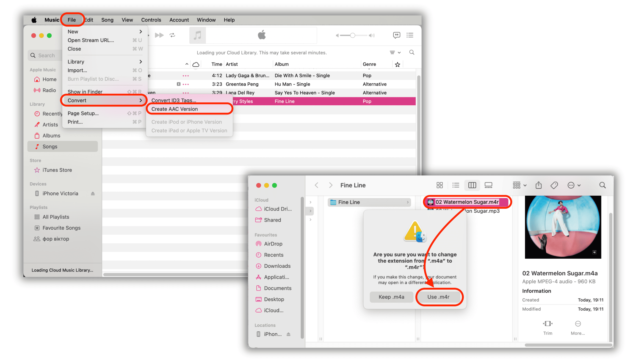Image resolution: width=644 pixels, height=362 pixels.
Task: Switch Finder to column view
Action: pyautogui.click(x=472, y=185)
